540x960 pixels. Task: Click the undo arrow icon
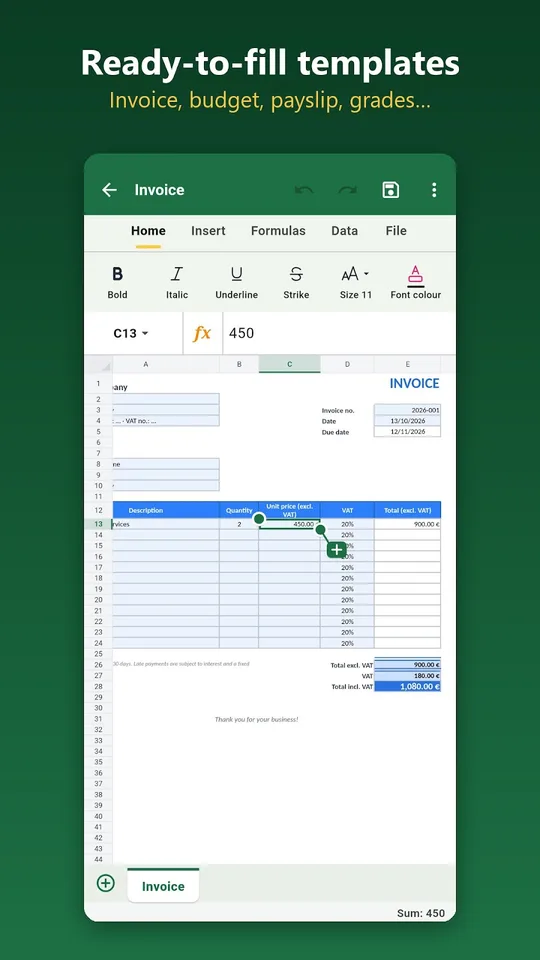pyautogui.click(x=304, y=190)
